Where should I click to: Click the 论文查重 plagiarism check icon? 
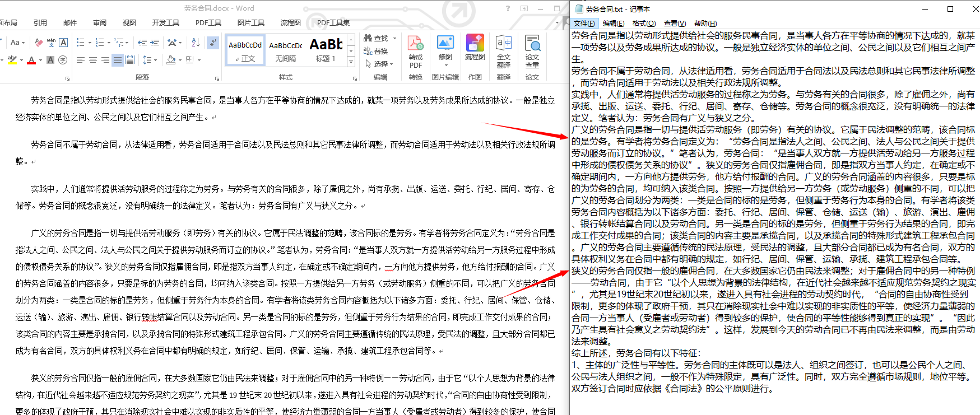point(532,50)
